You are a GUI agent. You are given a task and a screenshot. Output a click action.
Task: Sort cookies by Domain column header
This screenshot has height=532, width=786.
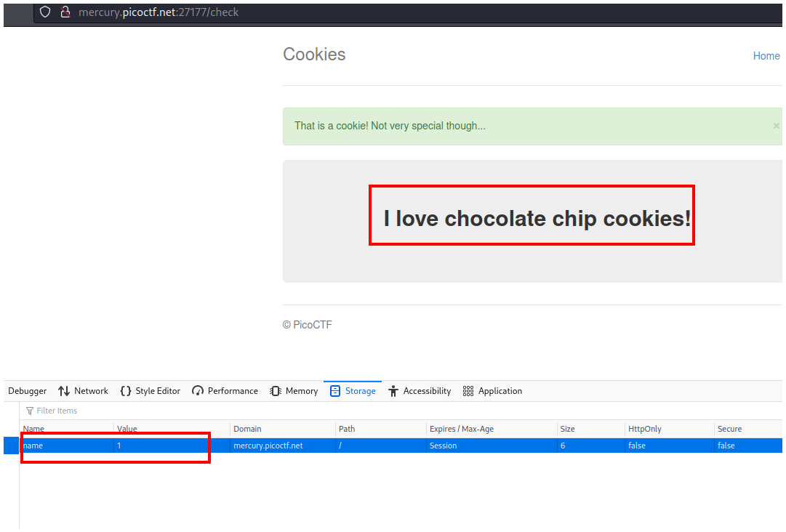pos(247,429)
